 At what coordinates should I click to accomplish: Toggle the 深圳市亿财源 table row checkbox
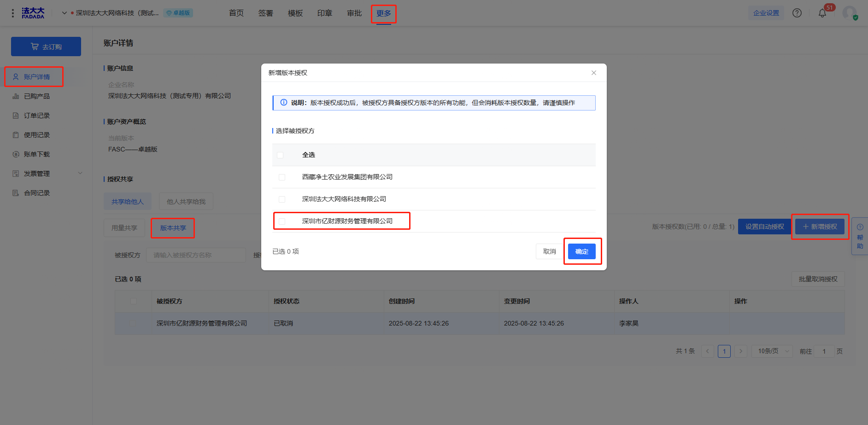click(134, 323)
